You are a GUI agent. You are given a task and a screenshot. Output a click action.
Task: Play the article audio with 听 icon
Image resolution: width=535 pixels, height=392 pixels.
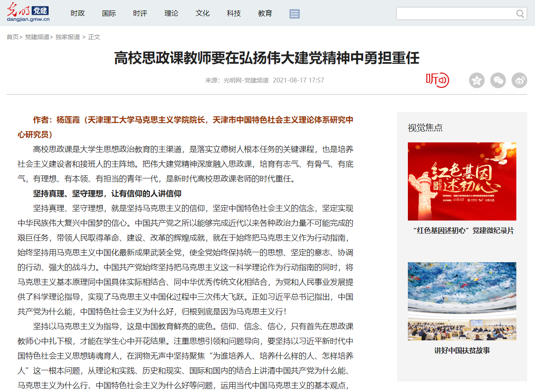click(x=437, y=80)
